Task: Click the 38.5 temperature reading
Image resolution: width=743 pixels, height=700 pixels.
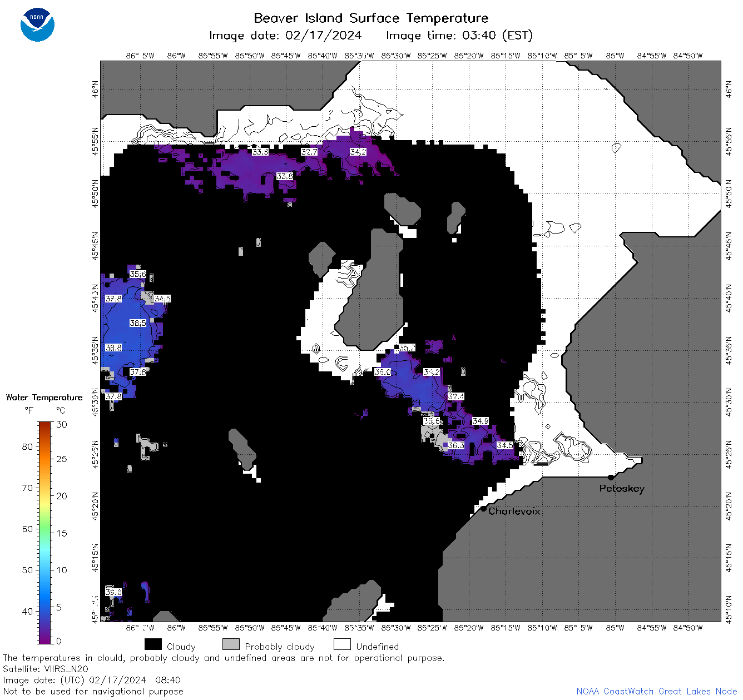Action: (138, 323)
